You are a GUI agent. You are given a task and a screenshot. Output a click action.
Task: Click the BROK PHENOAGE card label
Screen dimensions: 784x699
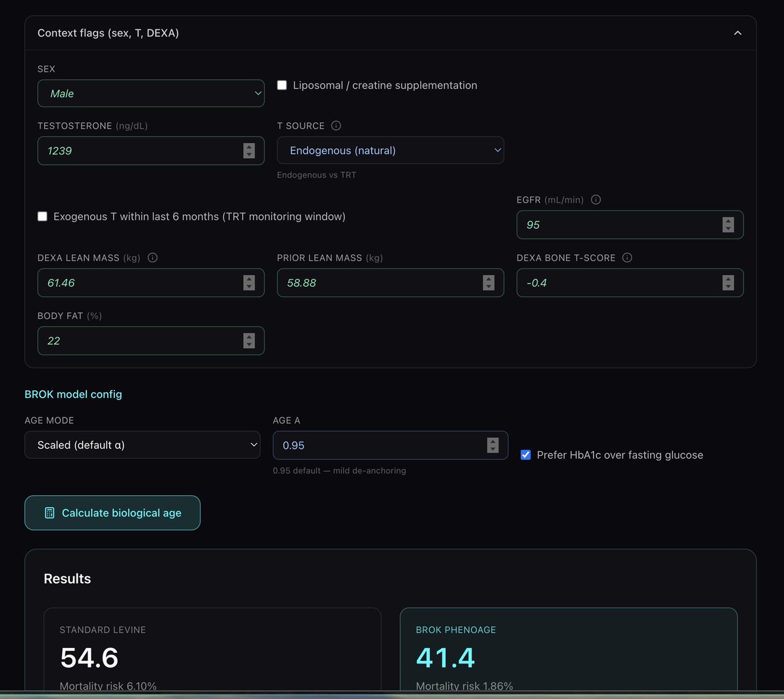(456, 630)
